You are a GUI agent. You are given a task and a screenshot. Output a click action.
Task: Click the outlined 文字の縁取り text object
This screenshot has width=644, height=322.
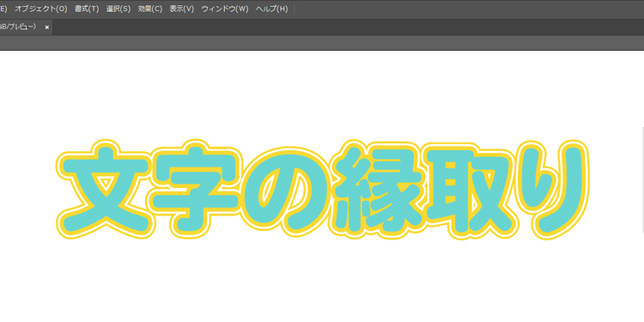tap(323, 190)
